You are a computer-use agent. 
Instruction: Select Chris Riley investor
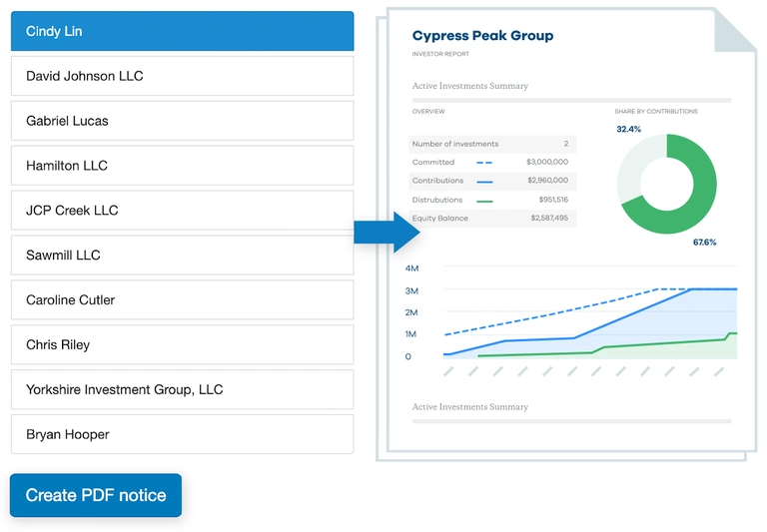182,345
